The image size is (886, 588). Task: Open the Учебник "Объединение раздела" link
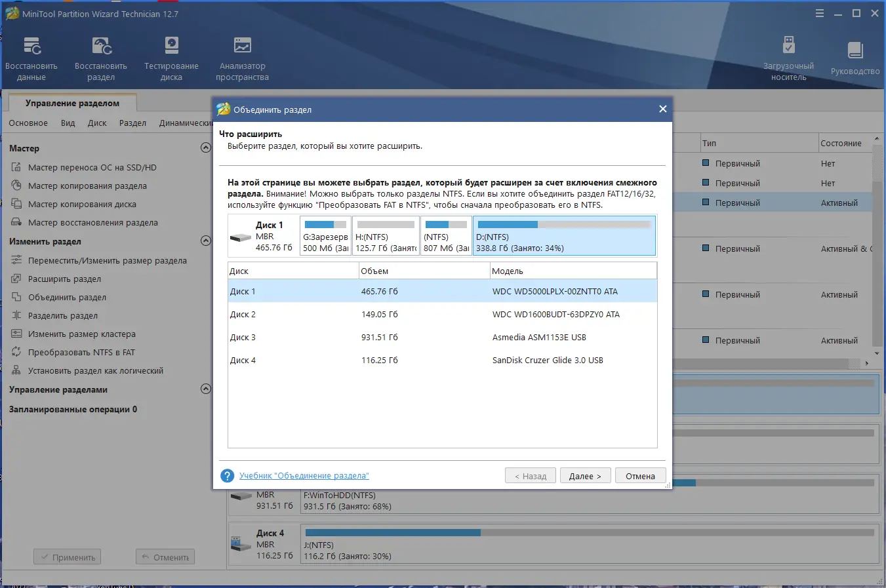[304, 476]
